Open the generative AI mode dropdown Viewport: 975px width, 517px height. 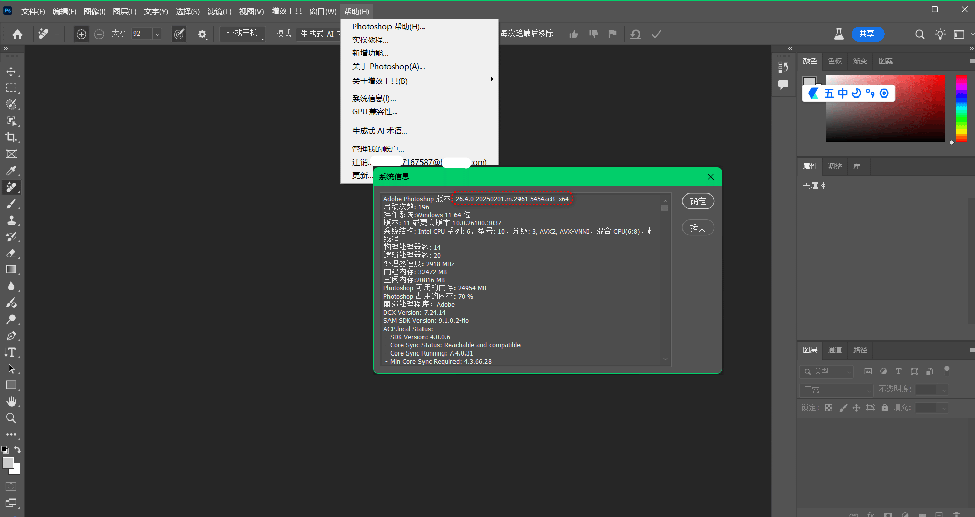[320, 34]
